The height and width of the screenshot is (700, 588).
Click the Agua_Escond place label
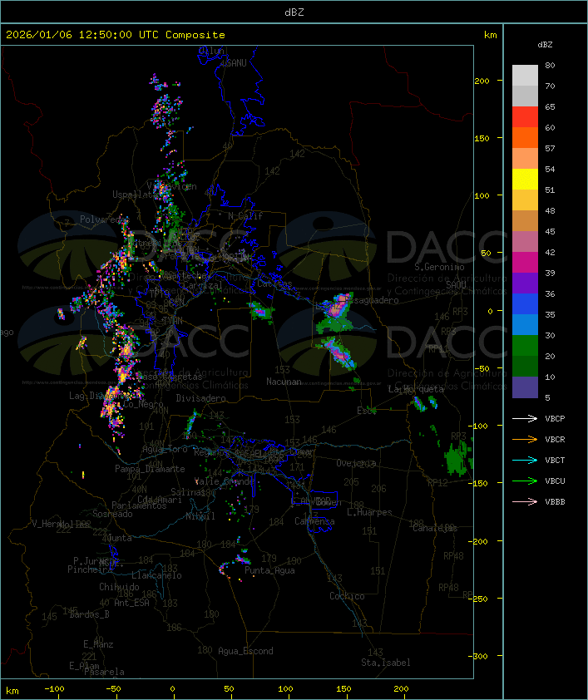pos(245,651)
